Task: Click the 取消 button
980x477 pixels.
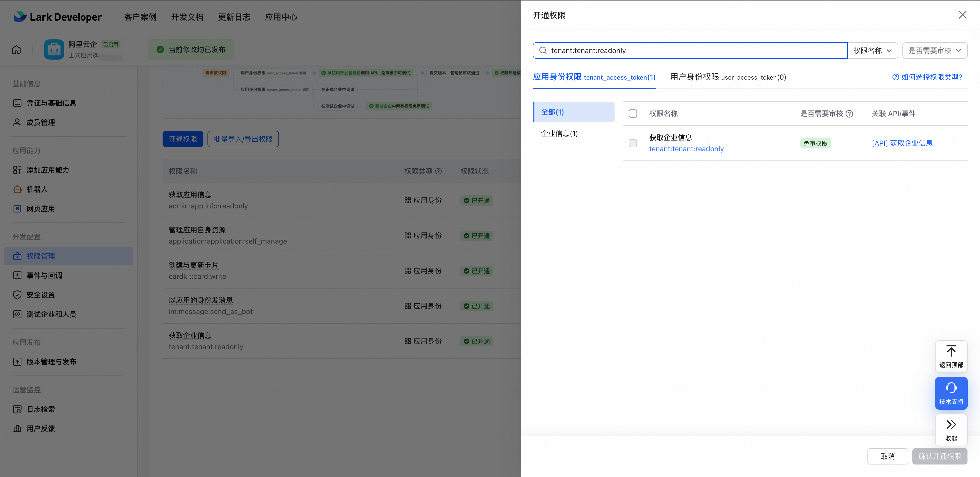Action: pos(888,456)
